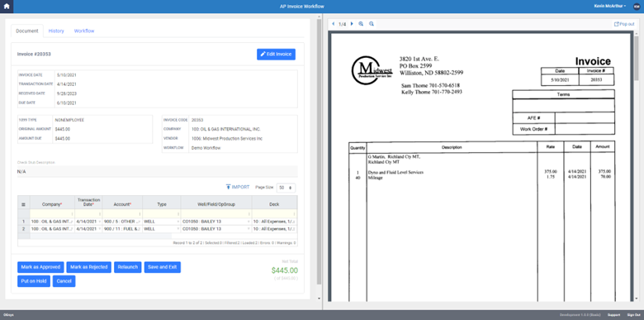Switch to the History tab

(56, 31)
